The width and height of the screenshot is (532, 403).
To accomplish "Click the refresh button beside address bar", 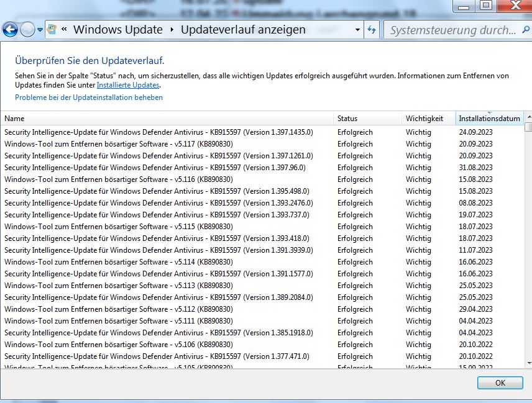I will [372, 30].
